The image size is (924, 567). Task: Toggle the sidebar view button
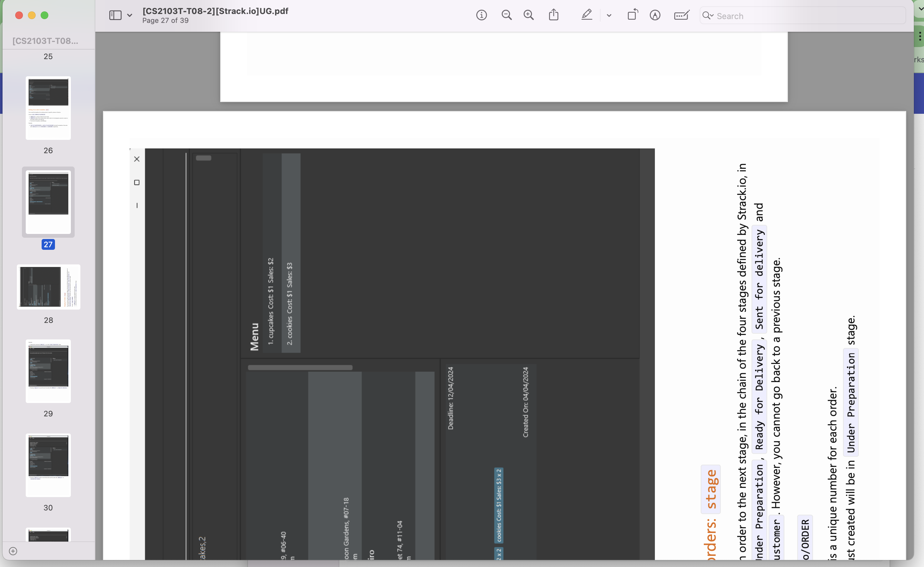tap(115, 15)
